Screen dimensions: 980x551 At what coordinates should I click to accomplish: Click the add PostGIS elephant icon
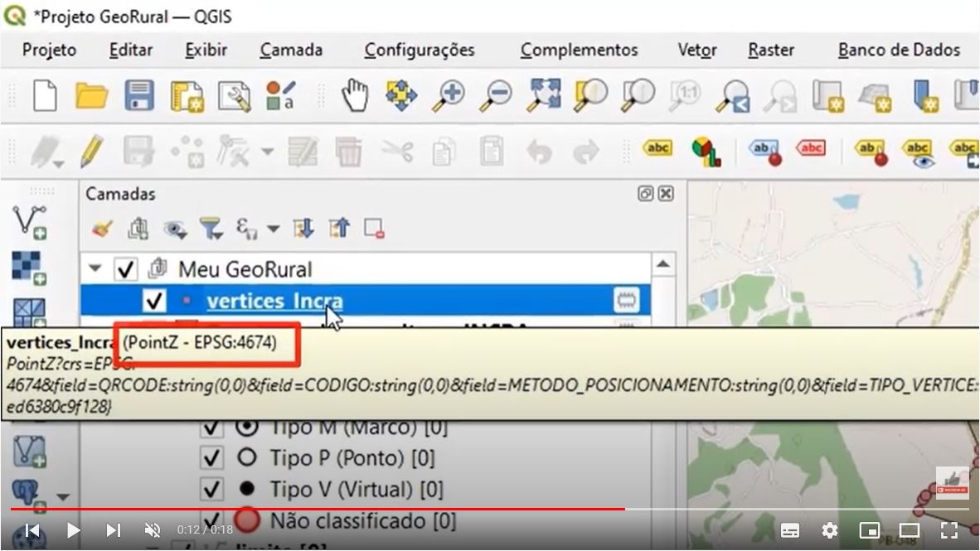pyautogui.click(x=27, y=495)
